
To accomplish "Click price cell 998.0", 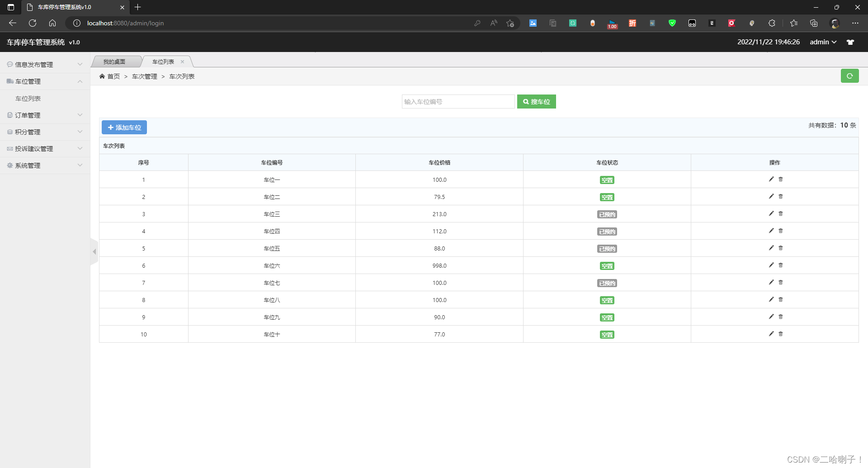I will point(439,266).
